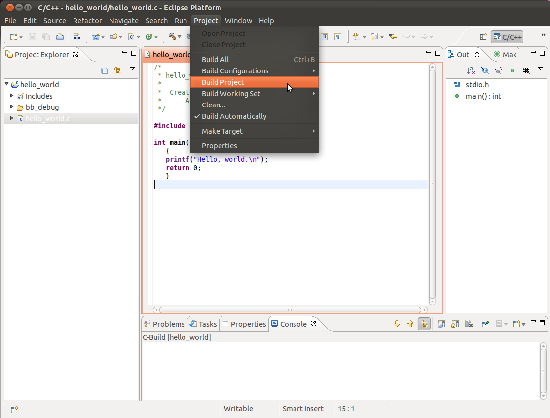The width and height of the screenshot is (550, 418).
Task: Switch to the Problems tab
Action: coord(164,324)
